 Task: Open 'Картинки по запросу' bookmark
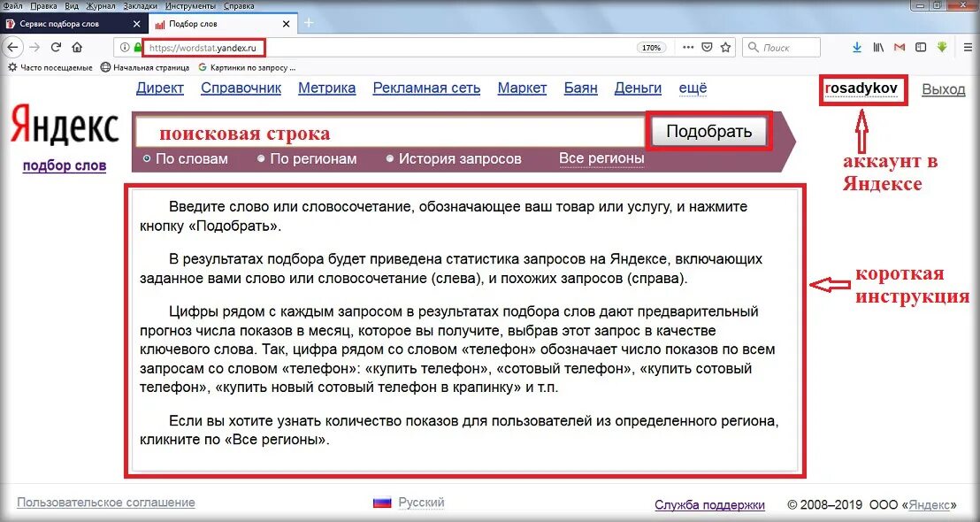pos(247,67)
